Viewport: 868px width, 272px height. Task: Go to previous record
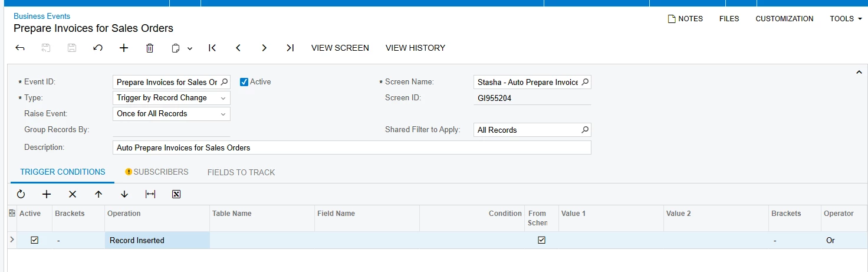(238, 48)
